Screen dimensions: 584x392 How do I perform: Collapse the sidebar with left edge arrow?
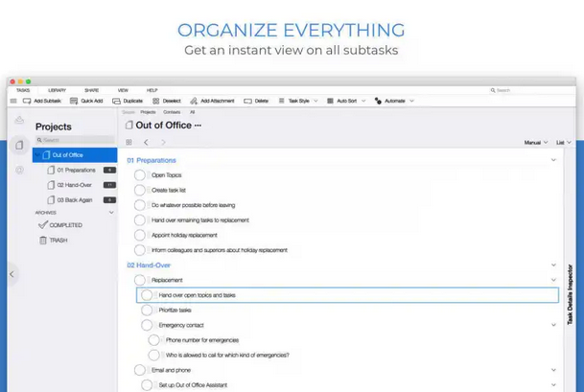pos(12,274)
